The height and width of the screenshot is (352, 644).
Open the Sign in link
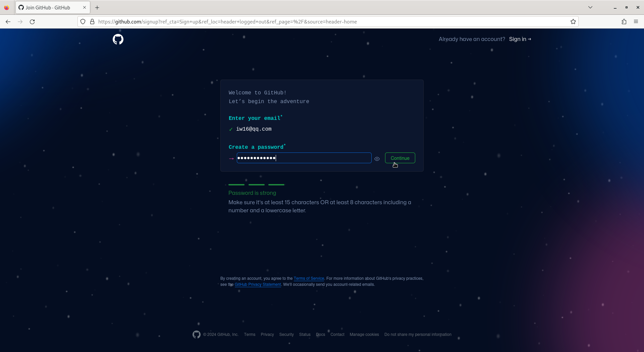click(520, 39)
